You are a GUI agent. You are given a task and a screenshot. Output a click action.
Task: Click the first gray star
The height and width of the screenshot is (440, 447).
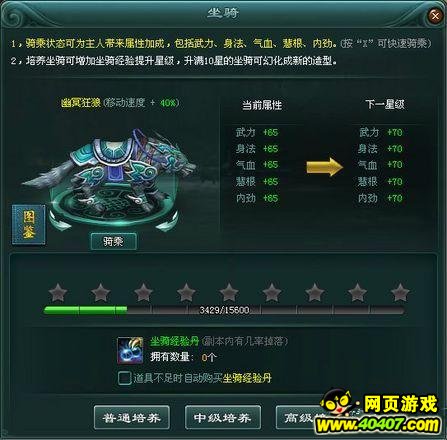pyautogui.click(x=58, y=292)
